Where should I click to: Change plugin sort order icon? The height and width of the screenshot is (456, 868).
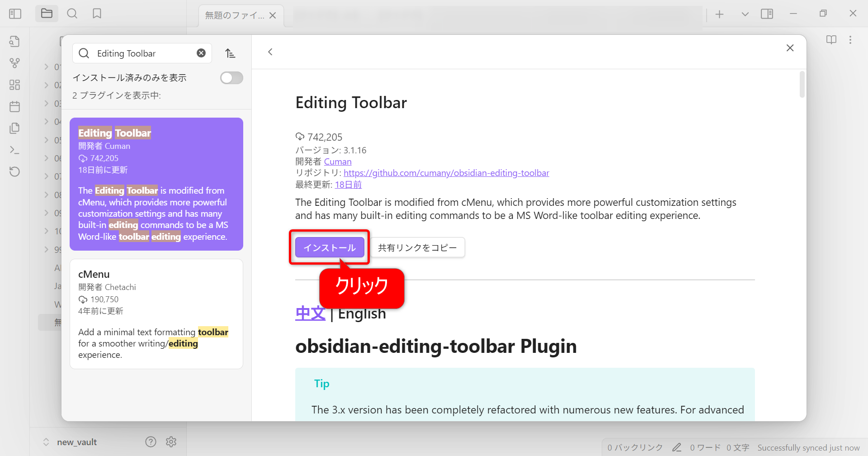(230, 53)
